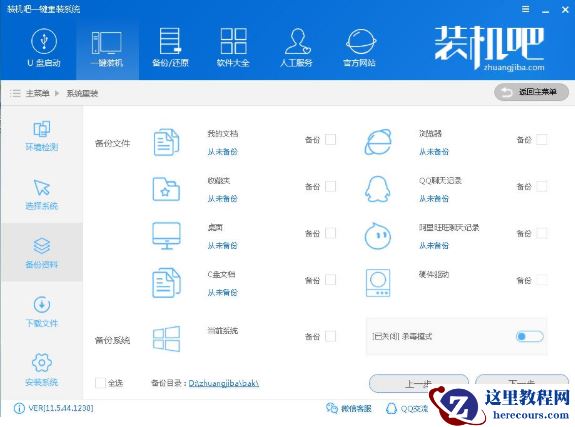Select the 环境检测 step in sidebar
The height and width of the screenshot is (427, 575).
[x=42, y=136]
